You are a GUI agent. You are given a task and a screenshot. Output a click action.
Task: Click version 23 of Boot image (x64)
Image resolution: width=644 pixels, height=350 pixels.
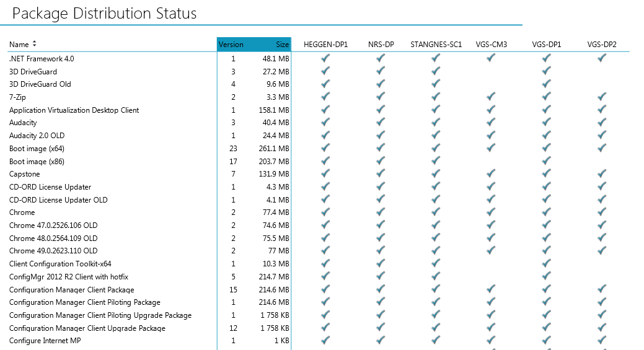tap(233, 149)
